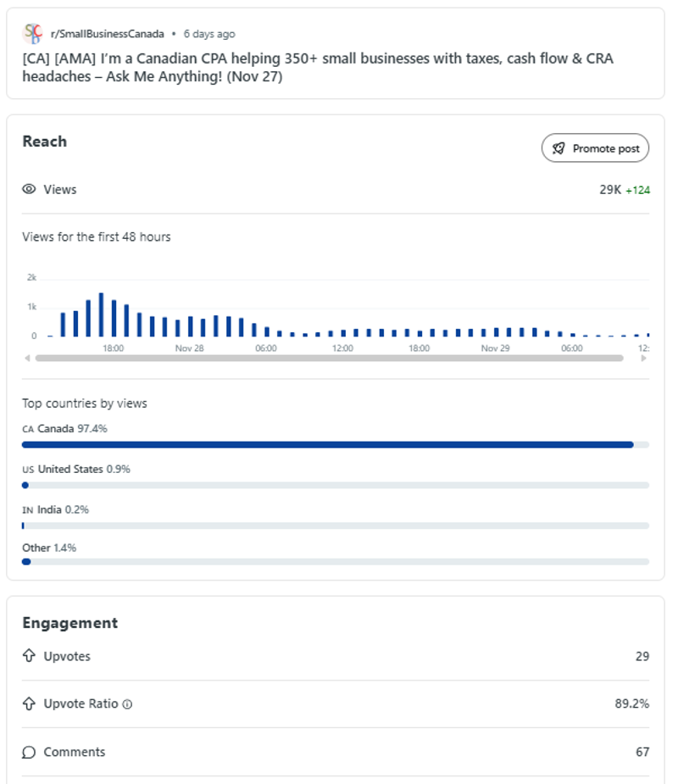678x784 pixels.
Task: Click the upvote arrow icon next to Upvotes
Action: 30,656
